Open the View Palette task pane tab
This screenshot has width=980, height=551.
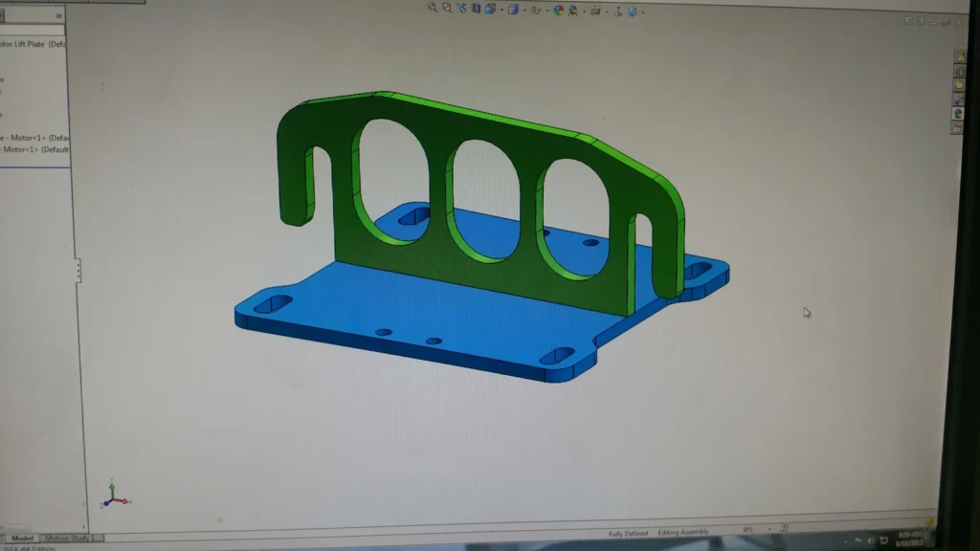click(958, 99)
